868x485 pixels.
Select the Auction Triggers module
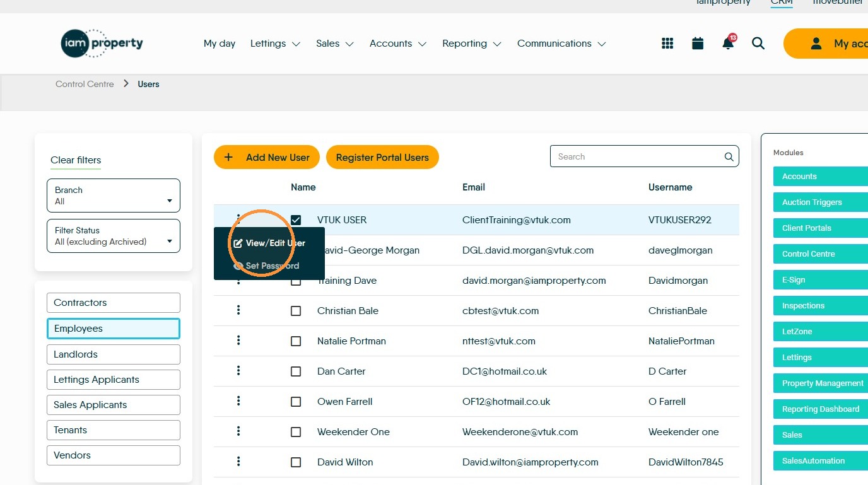point(821,202)
